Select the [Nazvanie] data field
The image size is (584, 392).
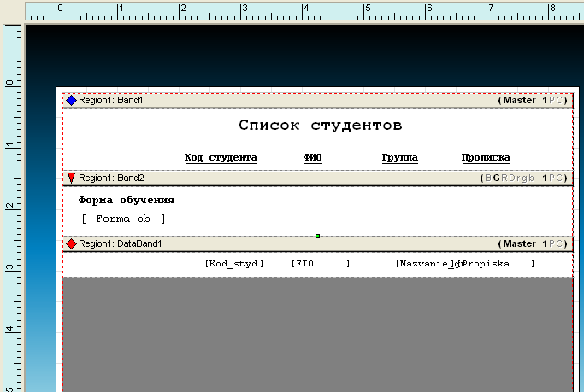click(425, 264)
